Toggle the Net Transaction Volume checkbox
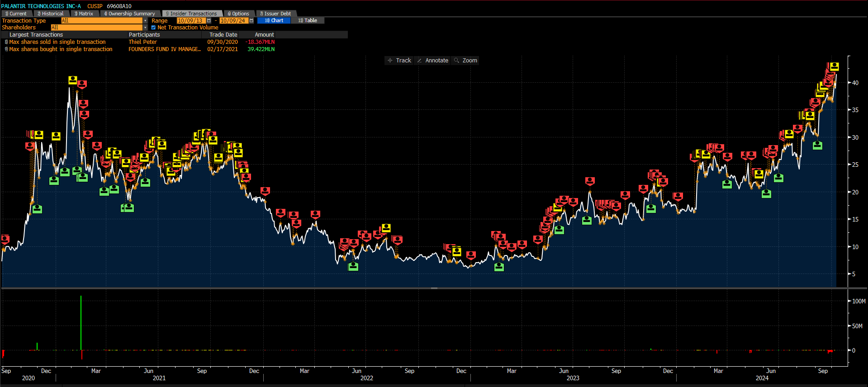This screenshot has width=868, height=387. pyautogui.click(x=153, y=28)
